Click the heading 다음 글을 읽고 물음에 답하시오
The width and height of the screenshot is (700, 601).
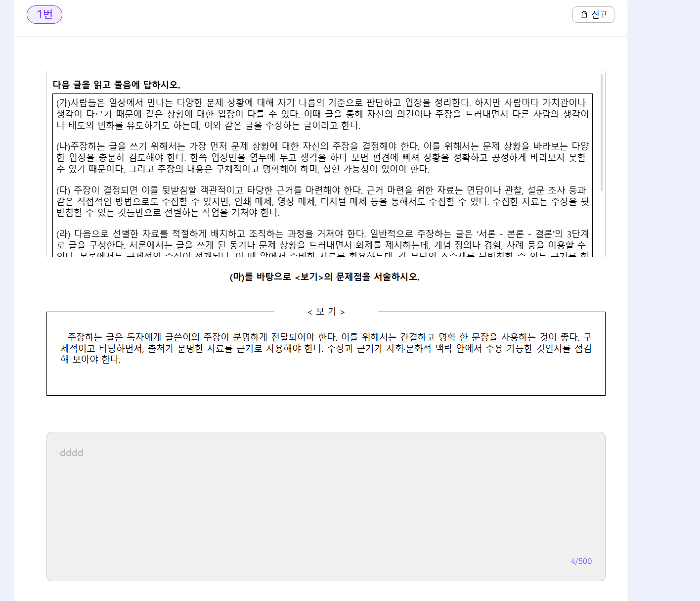(117, 85)
